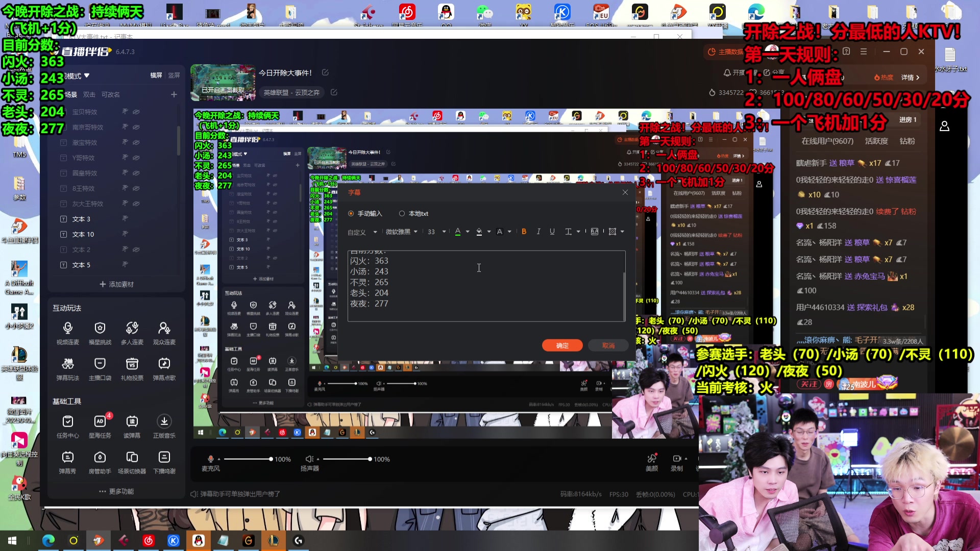Open the font size 33 dropdown
This screenshot has width=980, height=551.
(x=436, y=232)
